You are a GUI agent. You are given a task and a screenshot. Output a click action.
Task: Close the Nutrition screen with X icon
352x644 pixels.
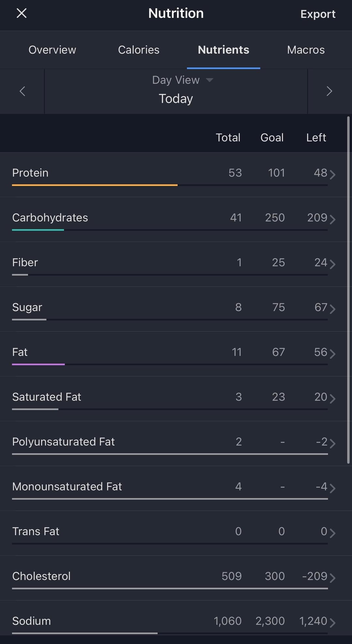click(x=22, y=13)
